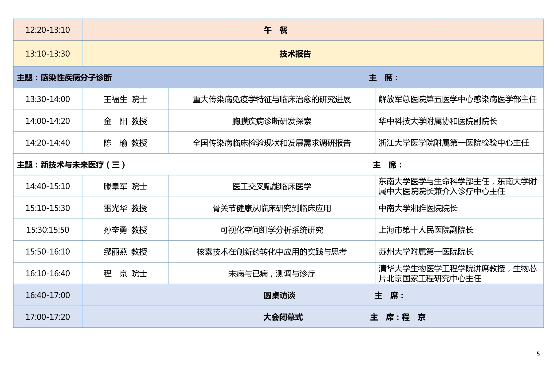The width and height of the screenshot is (555, 392).
Task: Select speaker 程 京 院士 cell
Action: click(125, 273)
